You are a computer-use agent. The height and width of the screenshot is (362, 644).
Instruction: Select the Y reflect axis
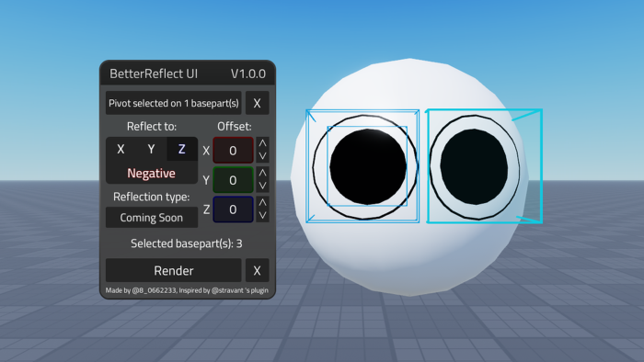click(151, 149)
